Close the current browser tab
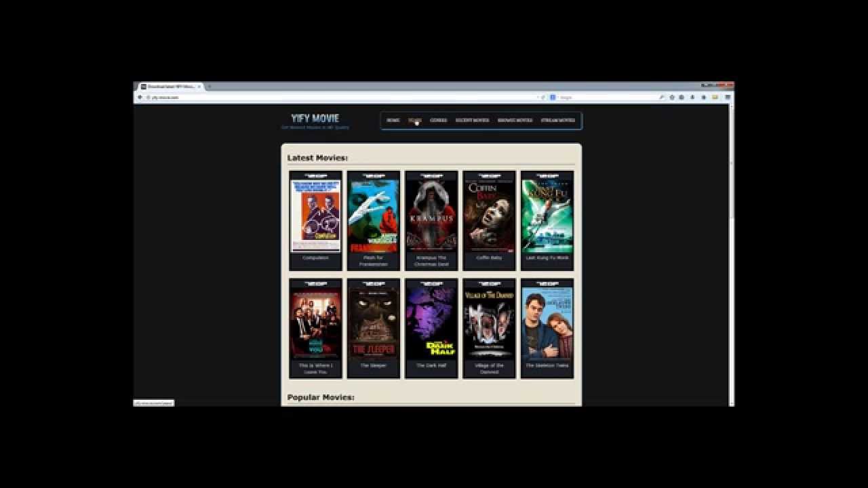This screenshot has width=868, height=488. click(x=199, y=87)
